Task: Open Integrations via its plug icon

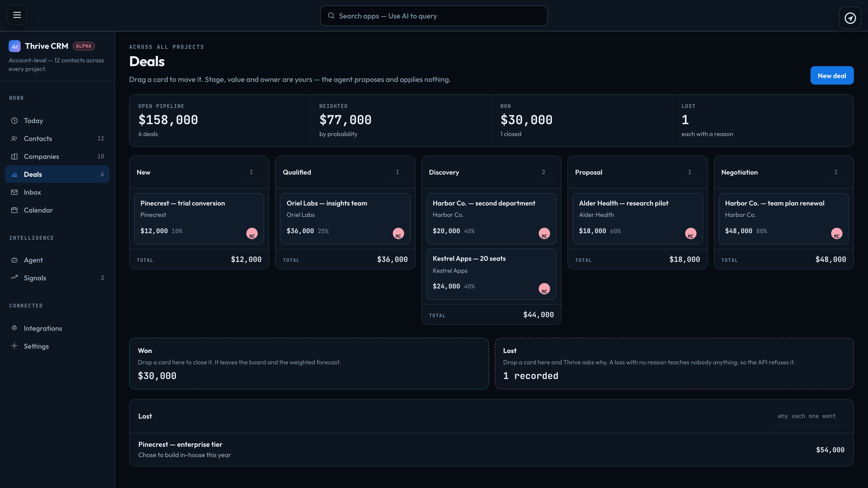Action: [14, 328]
